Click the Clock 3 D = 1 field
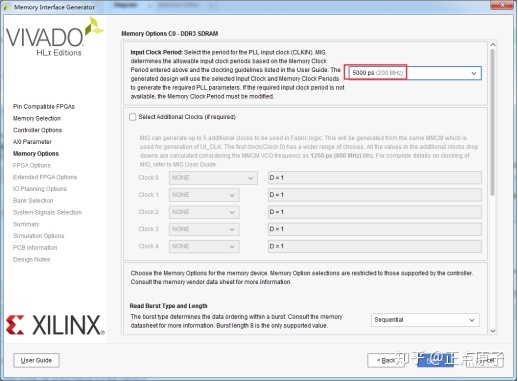Screen dimensions: 518x381 [x=375, y=229]
